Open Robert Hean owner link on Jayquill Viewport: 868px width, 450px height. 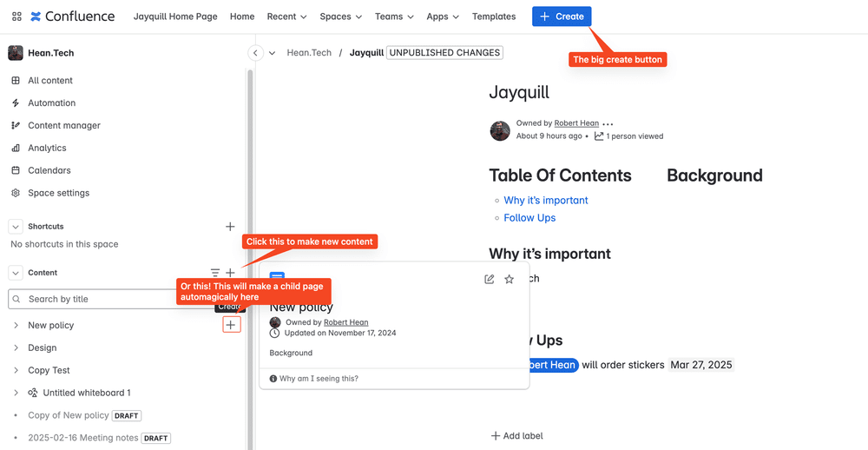click(x=576, y=123)
